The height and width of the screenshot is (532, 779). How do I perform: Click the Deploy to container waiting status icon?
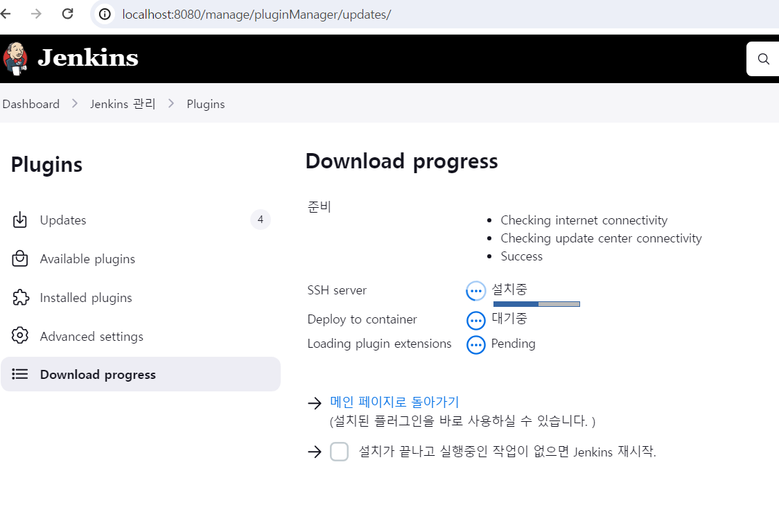476,321
